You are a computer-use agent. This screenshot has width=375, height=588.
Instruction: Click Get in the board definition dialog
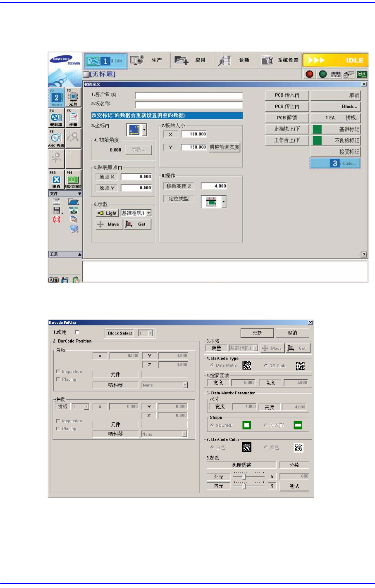pos(138,224)
